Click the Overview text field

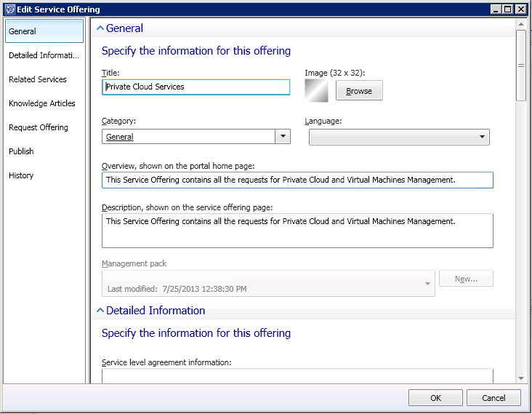point(297,180)
